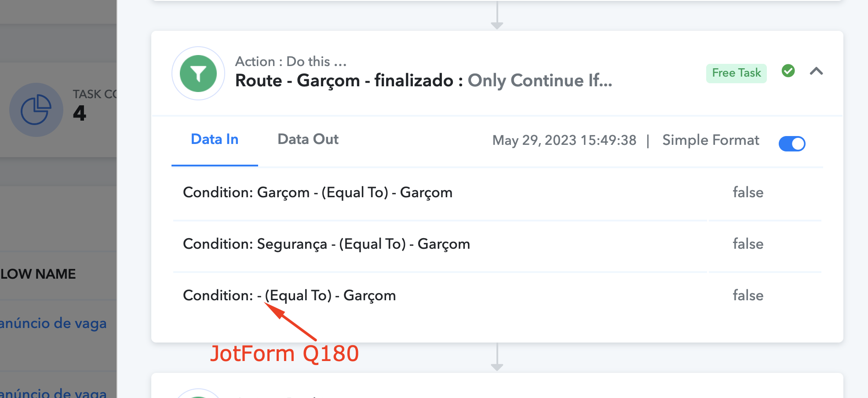Open the bottom anúncio de vaga workflow link

coord(53,392)
